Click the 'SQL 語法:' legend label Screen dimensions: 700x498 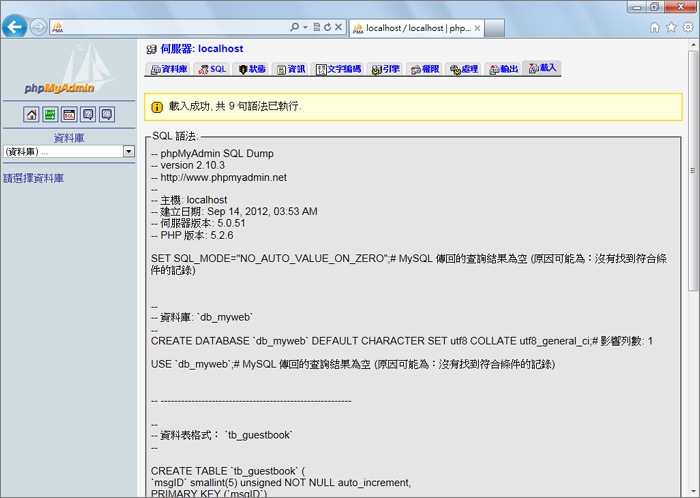(x=175, y=136)
